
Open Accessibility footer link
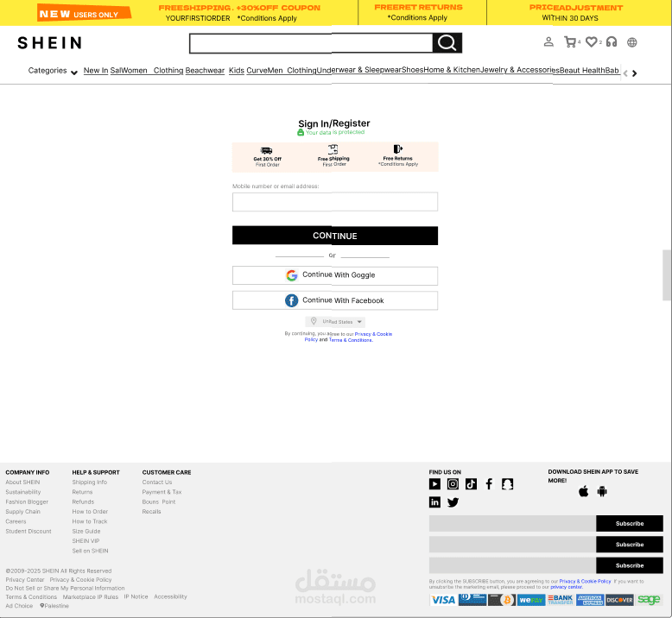170,596
